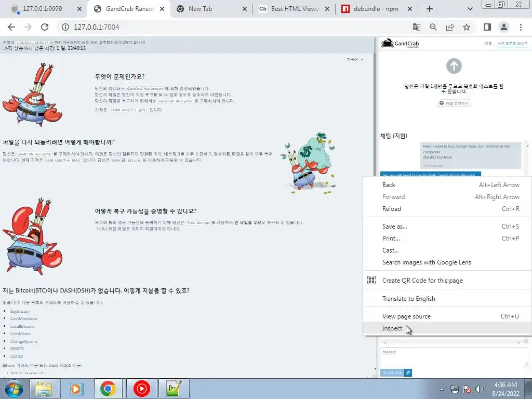
Task: Switch to the debundle - npm tab
Action: [376, 9]
